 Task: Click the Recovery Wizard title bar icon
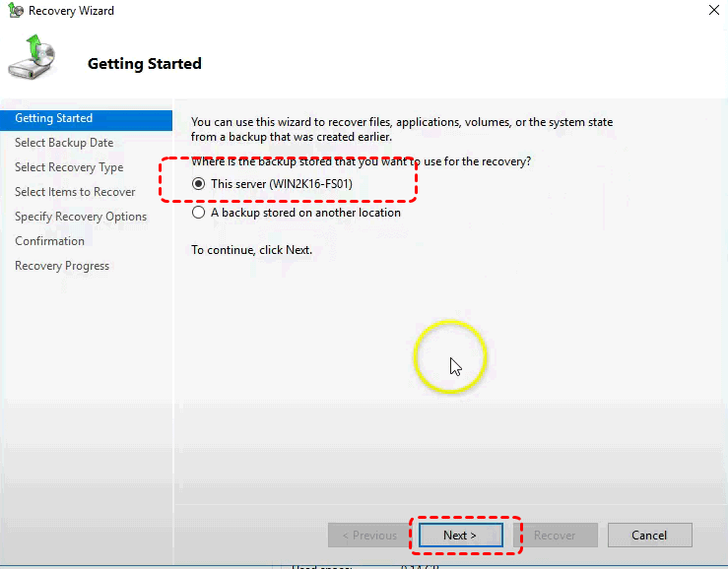[x=14, y=11]
